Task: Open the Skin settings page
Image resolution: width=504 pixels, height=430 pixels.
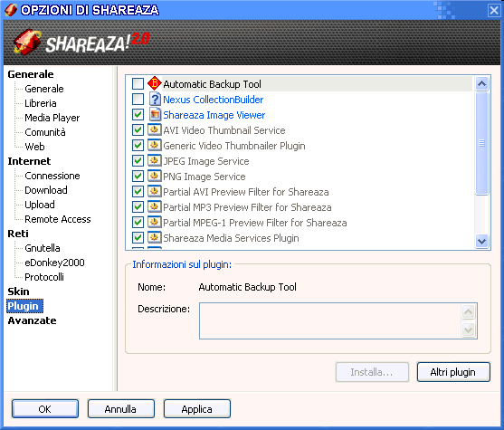Action: tap(18, 291)
